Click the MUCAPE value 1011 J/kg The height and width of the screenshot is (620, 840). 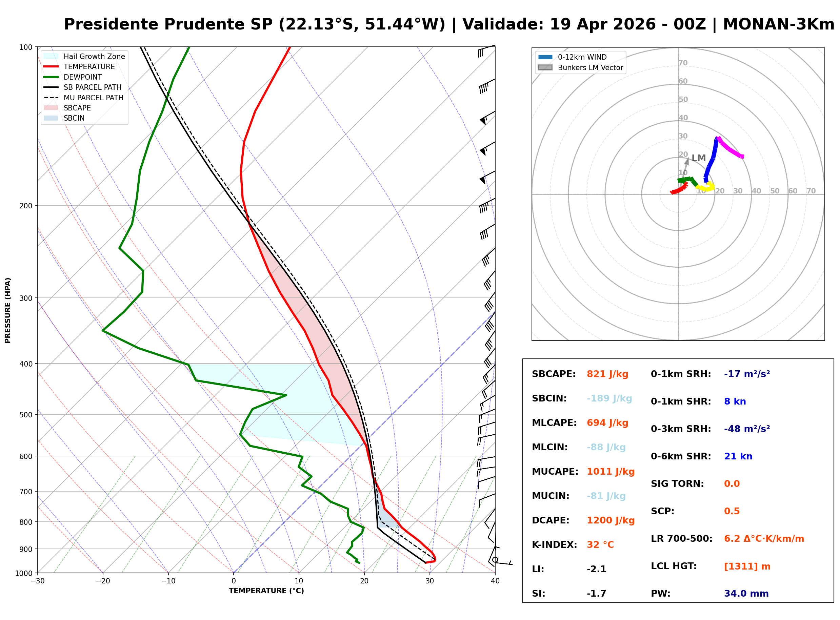click(x=611, y=472)
